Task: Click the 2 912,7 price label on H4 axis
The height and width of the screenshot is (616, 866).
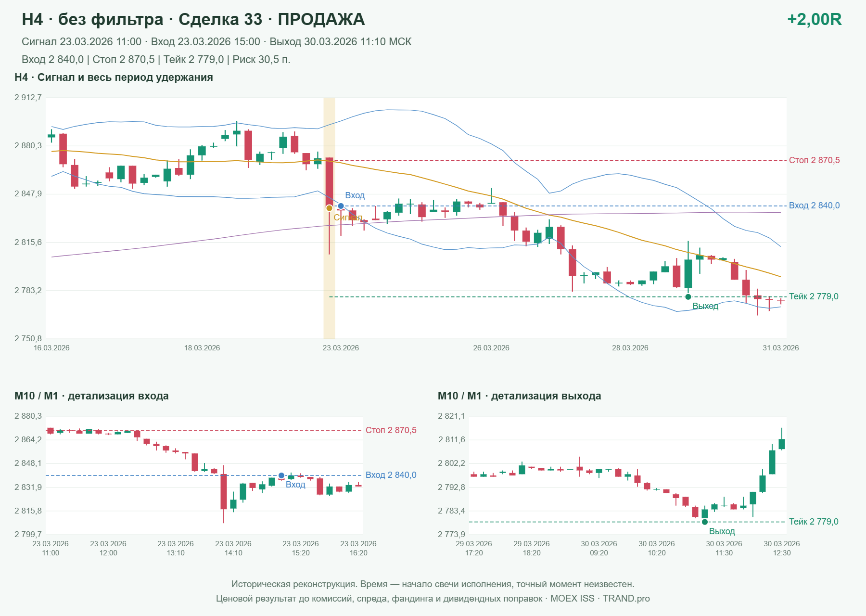Action: 28,98
